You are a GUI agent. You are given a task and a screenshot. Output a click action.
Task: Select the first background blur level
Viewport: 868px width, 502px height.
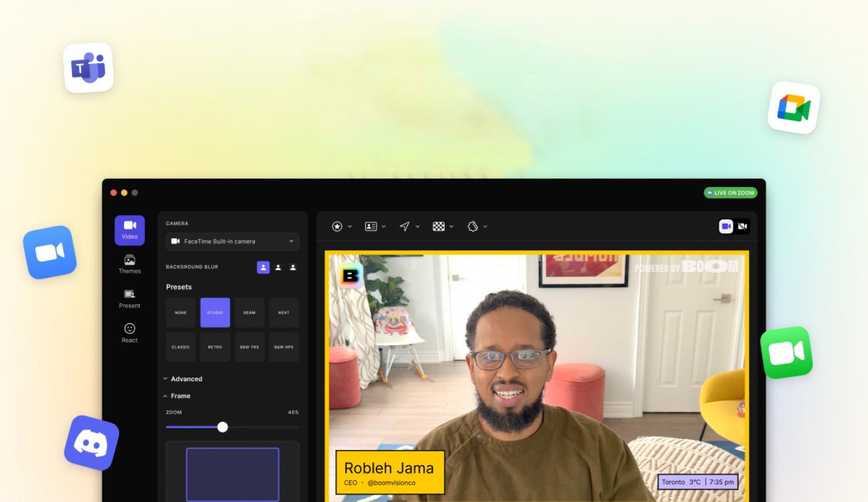coord(263,267)
